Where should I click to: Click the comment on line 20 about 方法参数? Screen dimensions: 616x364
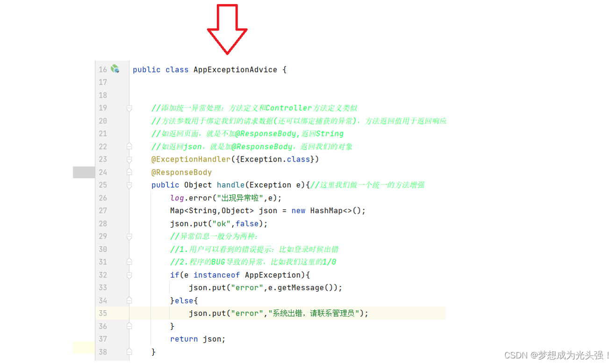tap(299, 121)
